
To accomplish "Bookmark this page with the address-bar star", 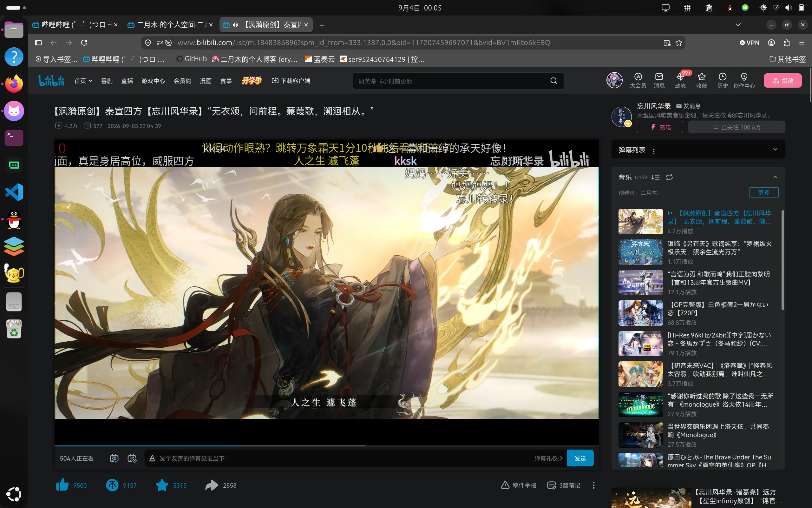I will (x=679, y=43).
